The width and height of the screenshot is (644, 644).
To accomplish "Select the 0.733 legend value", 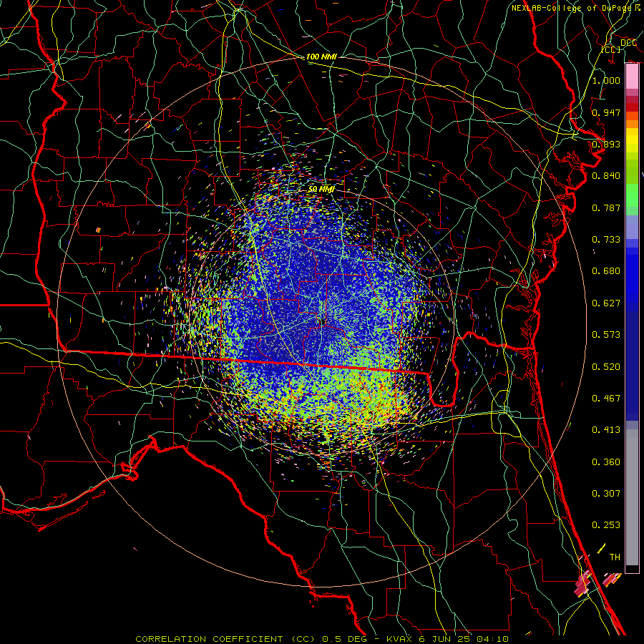I will click(606, 239).
